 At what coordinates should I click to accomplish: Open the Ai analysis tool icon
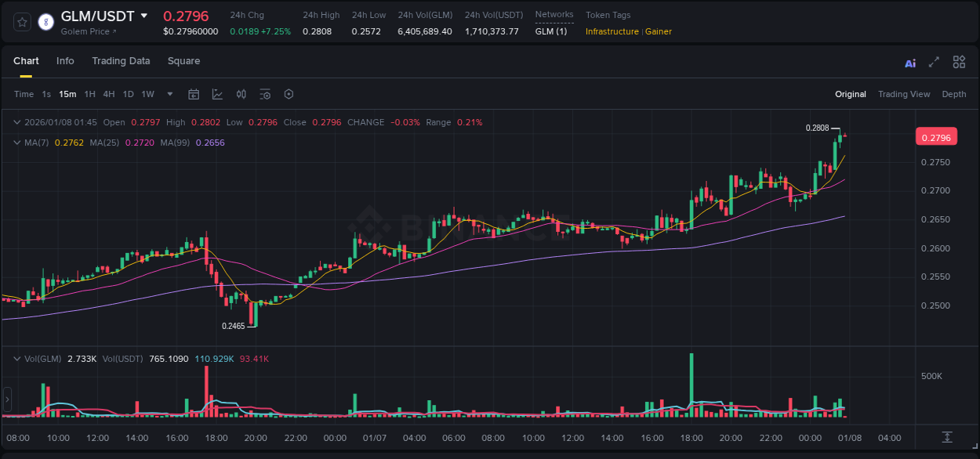pos(910,63)
